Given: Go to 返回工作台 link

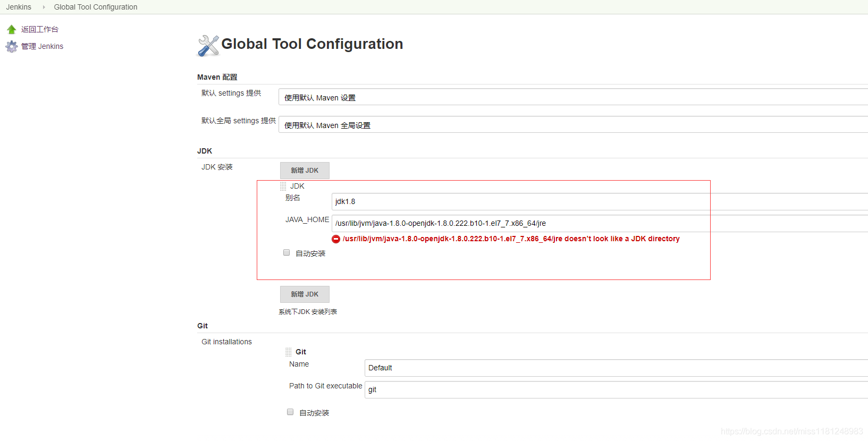Looking at the screenshot, I should pyautogui.click(x=40, y=29).
